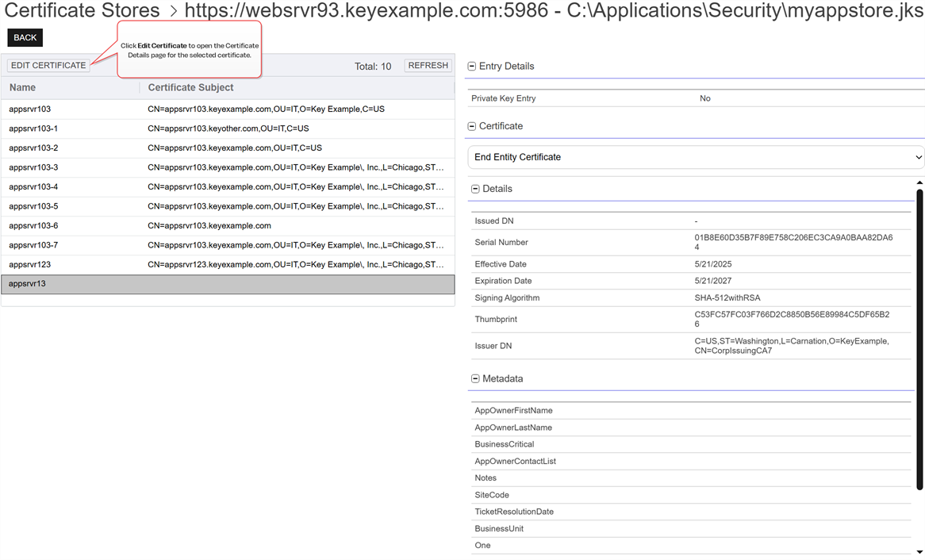Screen dimensions: 925x560
Task: Click the BACK button
Action: [x=25, y=38]
